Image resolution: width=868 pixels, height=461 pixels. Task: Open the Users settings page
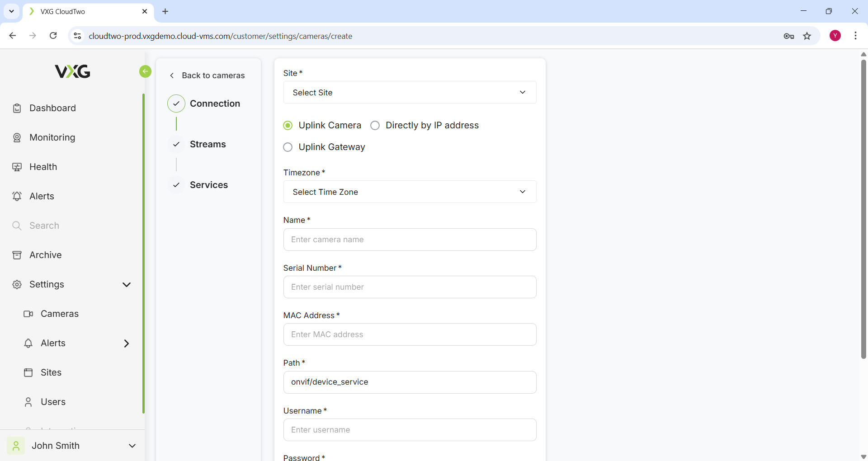click(53, 402)
